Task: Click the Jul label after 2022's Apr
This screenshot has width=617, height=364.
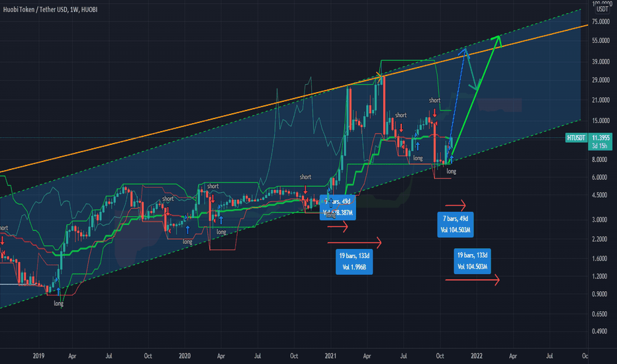Action: [x=549, y=356]
